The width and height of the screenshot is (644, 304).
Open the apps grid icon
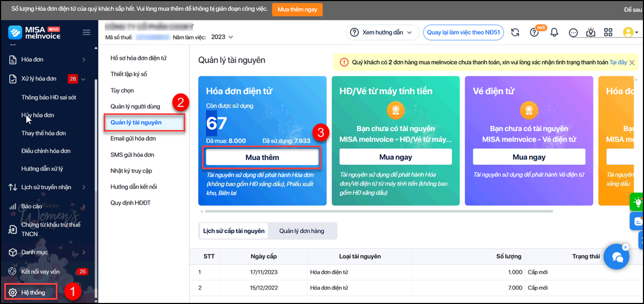tap(609, 32)
